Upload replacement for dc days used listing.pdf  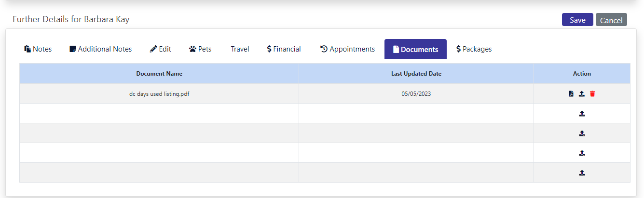582,94
